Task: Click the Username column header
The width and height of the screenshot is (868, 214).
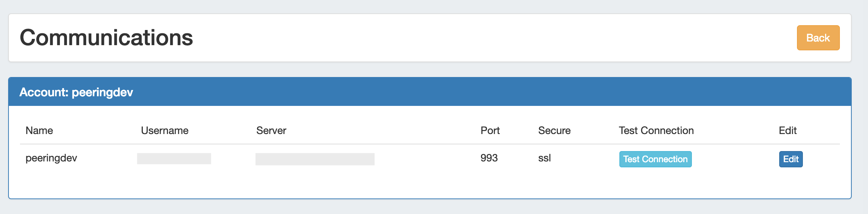Action: point(165,131)
